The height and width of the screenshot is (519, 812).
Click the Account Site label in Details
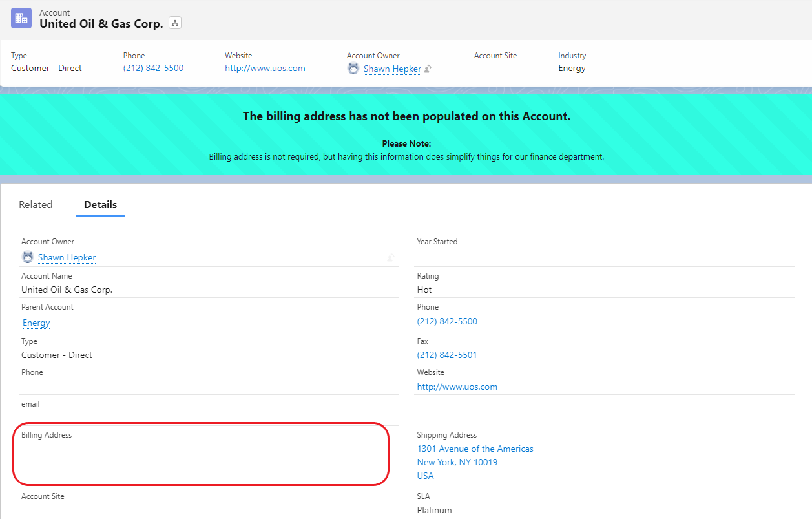pos(43,496)
